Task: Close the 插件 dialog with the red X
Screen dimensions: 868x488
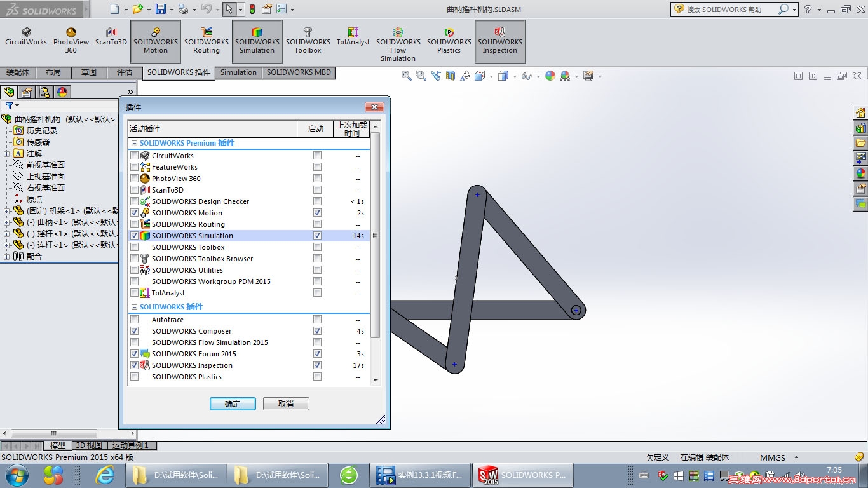Action: [x=374, y=107]
